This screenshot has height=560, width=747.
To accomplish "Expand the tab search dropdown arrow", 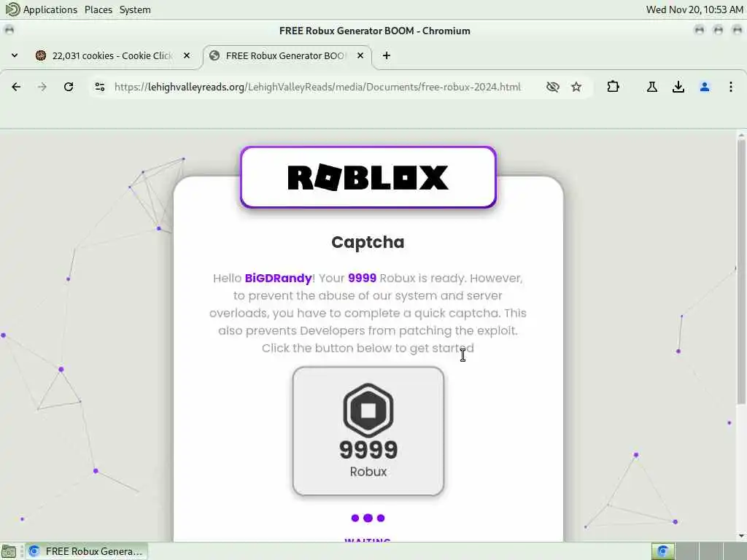I will [x=15, y=55].
